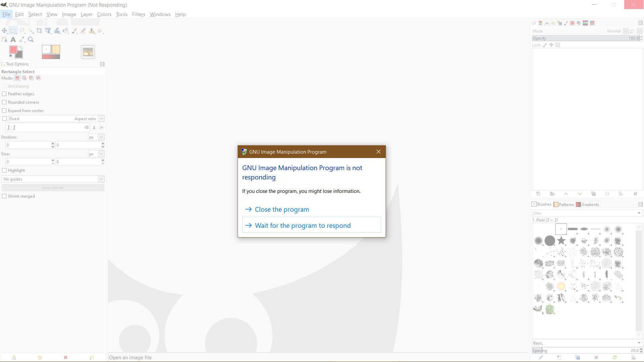Image resolution: width=644 pixels, height=362 pixels.
Task: Select the Fuzzy Select magic wand tool
Action: [x=31, y=31]
